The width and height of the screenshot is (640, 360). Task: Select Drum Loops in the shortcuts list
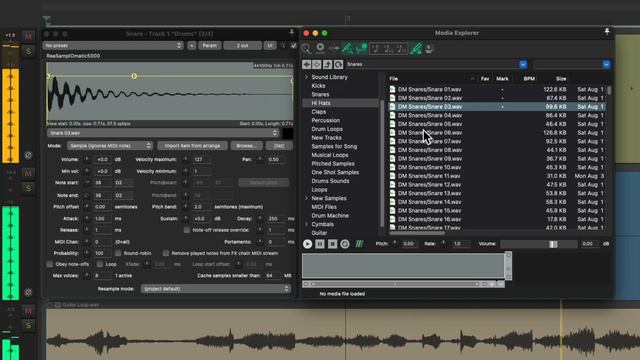(x=327, y=129)
